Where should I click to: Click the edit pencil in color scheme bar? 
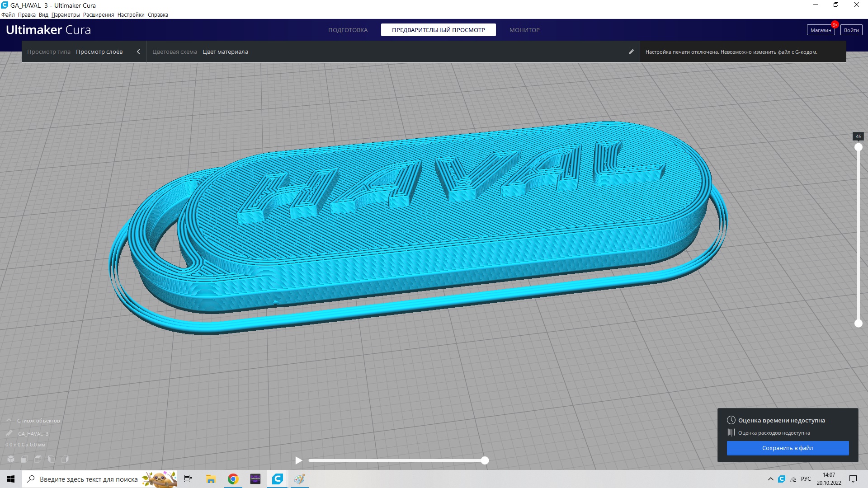631,52
